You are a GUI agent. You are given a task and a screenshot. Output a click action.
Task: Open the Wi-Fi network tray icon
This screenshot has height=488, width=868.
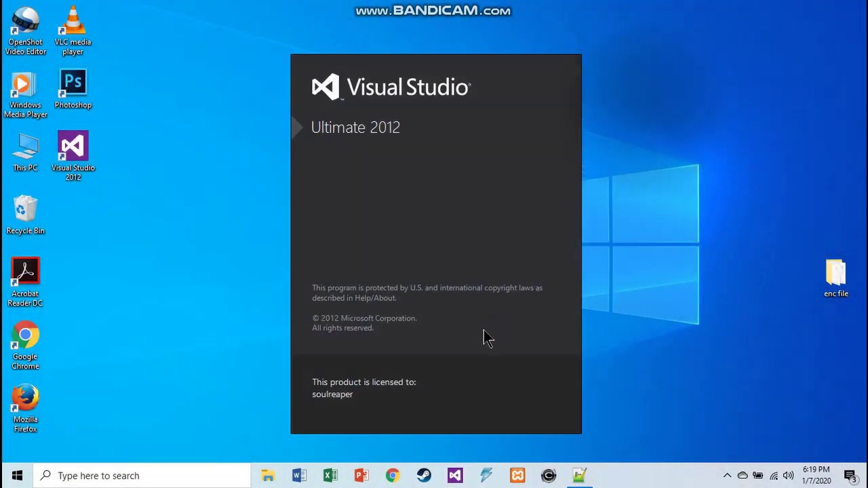pos(774,476)
